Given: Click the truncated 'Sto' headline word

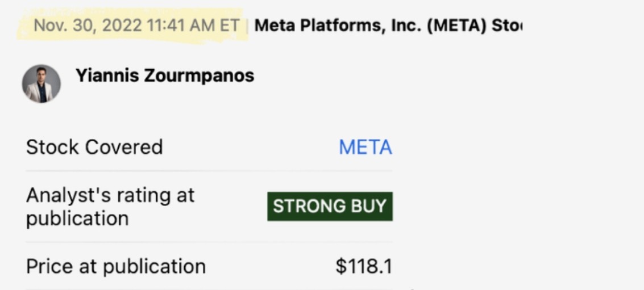Looking at the screenshot, I should pyautogui.click(x=506, y=26).
